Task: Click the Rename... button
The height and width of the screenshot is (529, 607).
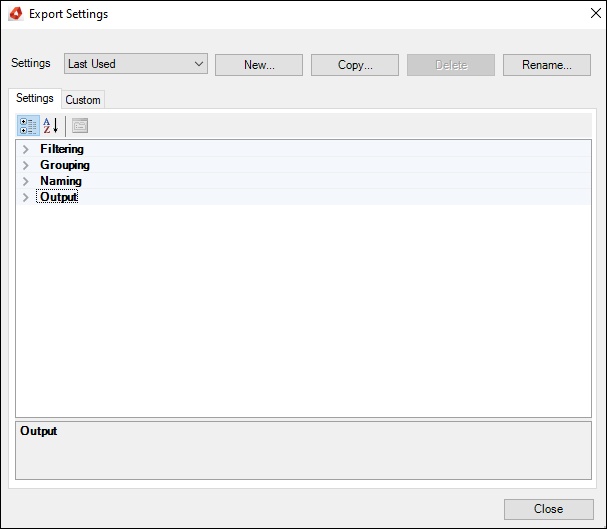Action: click(x=547, y=65)
